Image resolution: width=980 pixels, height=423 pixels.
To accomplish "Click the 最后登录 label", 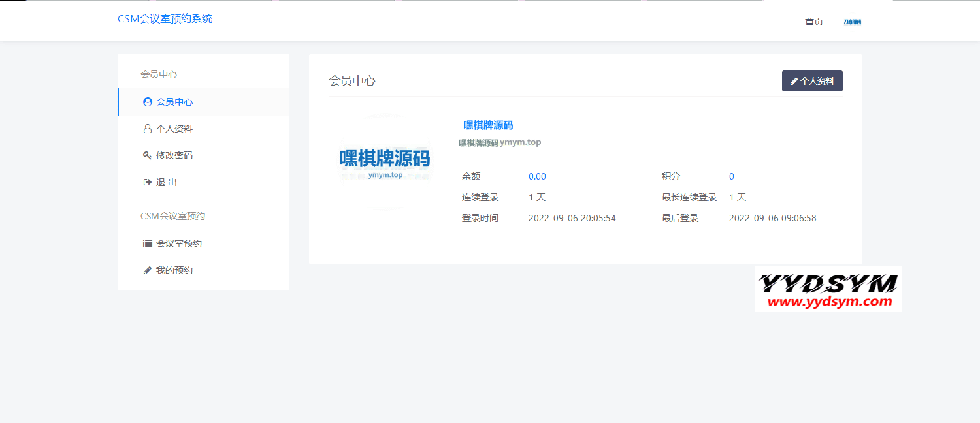I will pyautogui.click(x=680, y=218).
